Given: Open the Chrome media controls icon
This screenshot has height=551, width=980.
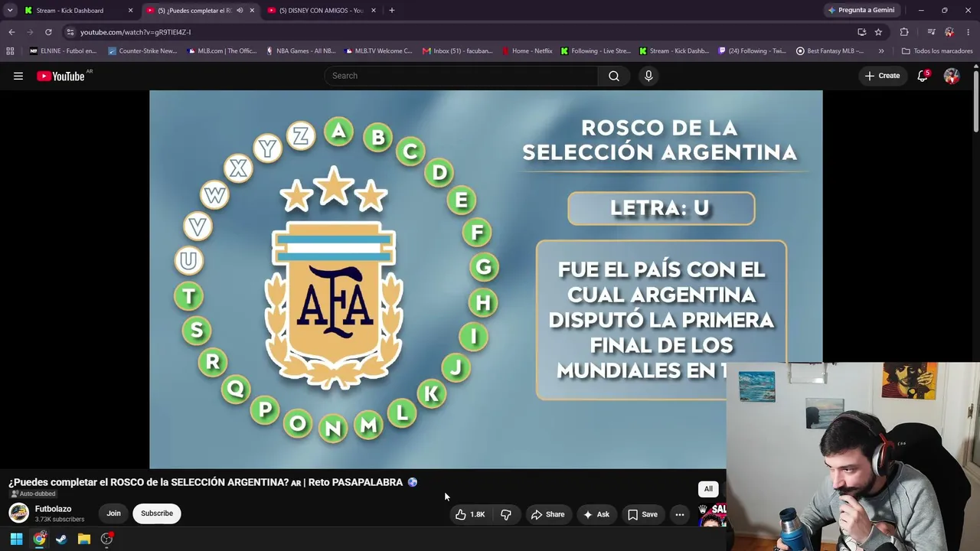Looking at the screenshot, I should pyautogui.click(x=931, y=32).
